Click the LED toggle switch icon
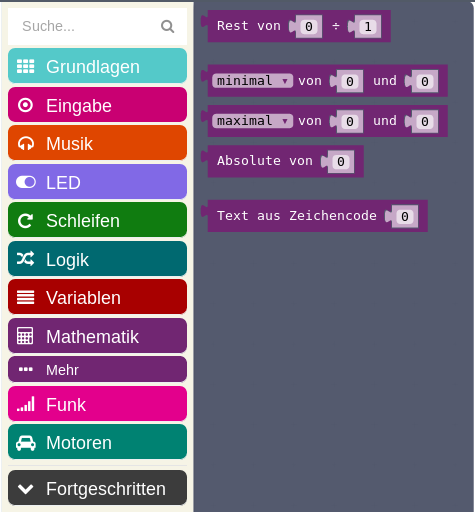The image size is (475, 512). coord(26,182)
